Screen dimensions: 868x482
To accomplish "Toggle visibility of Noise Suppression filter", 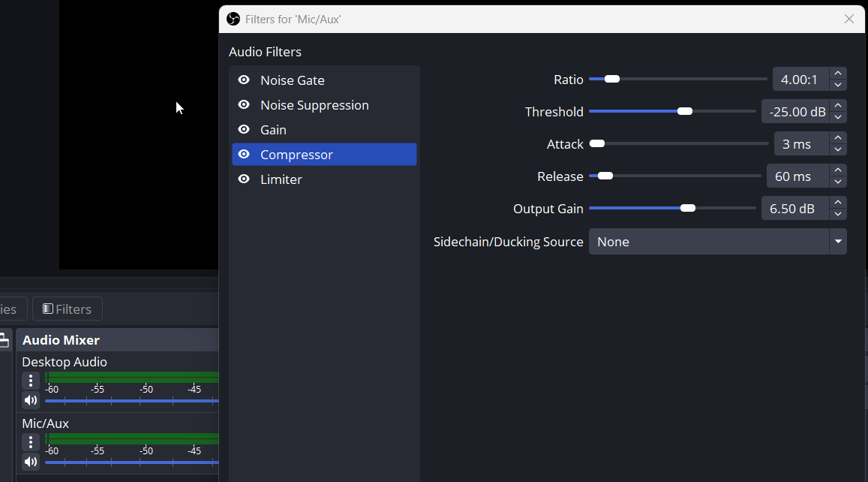I will point(244,104).
